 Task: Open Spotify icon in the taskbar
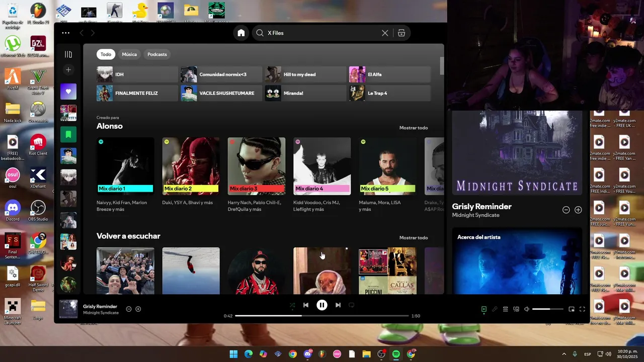(x=396, y=354)
